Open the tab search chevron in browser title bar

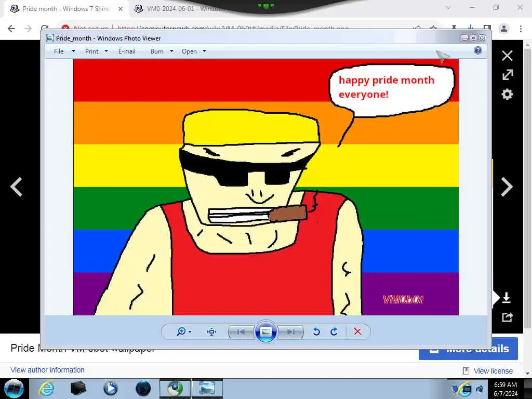click(448, 7)
